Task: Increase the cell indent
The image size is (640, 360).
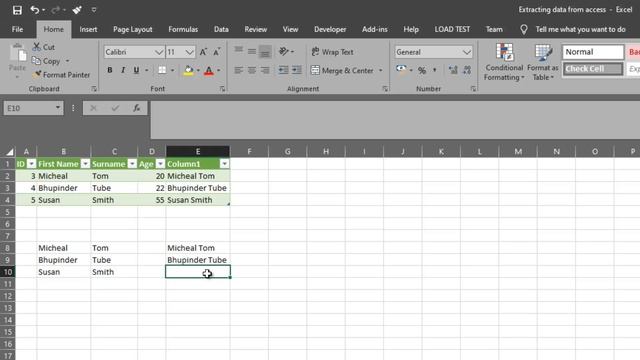Action: coord(297,70)
